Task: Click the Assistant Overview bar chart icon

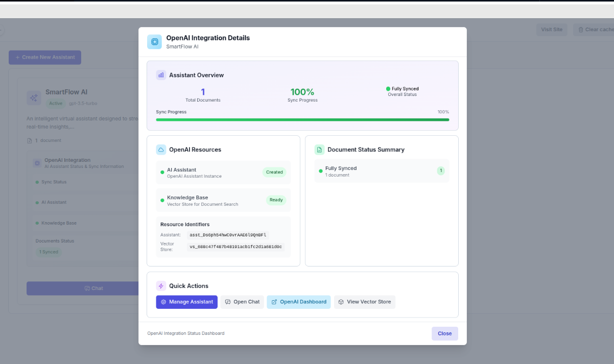Action: click(x=161, y=75)
